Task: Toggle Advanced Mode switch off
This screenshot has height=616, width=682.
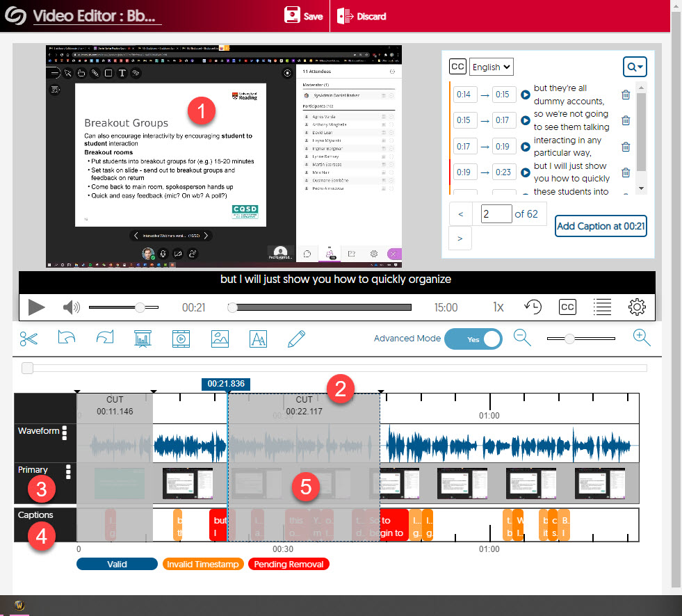Action: click(x=473, y=339)
